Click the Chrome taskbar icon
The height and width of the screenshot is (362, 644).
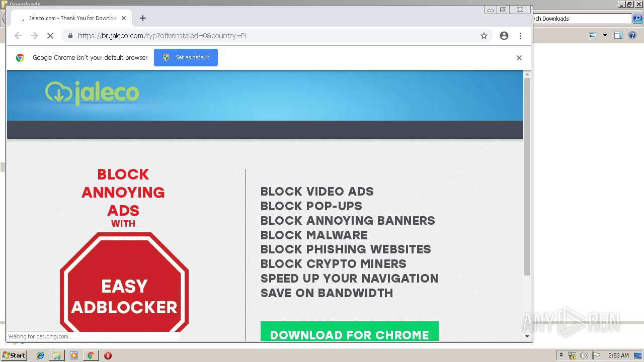pos(91,355)
